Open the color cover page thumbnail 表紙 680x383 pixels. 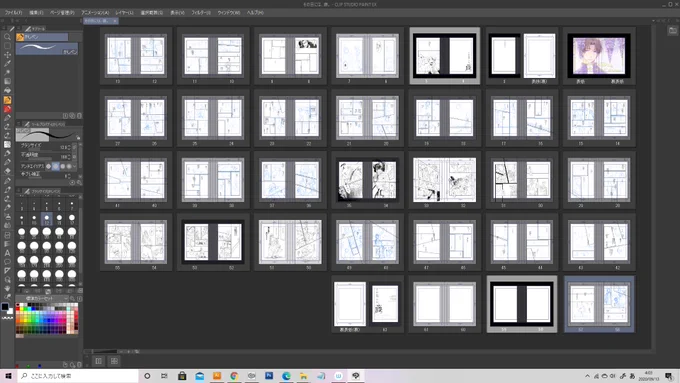coord(599,56)
